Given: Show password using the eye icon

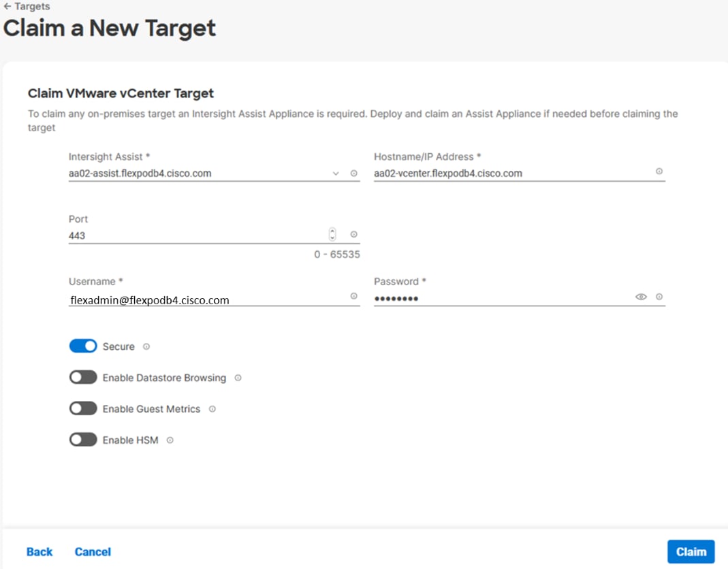Looking at the screenshot, I should click(641, 297).
